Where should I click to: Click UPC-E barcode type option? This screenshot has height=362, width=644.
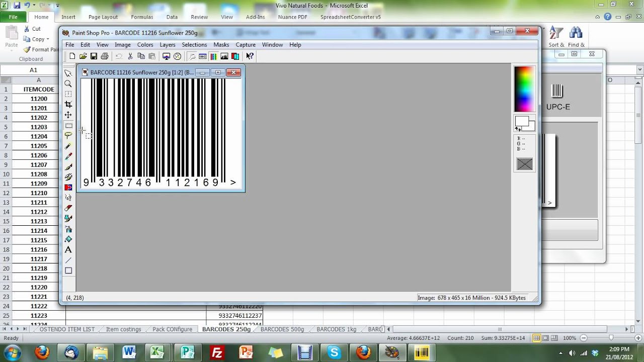557,97
